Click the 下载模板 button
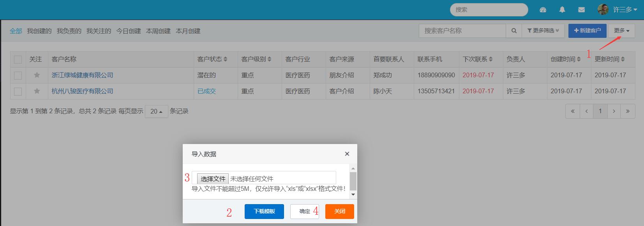 [264, 211]
